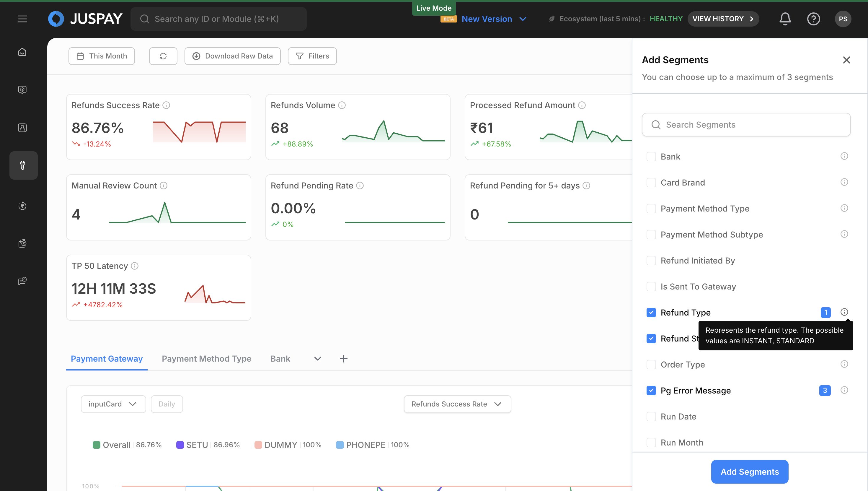Check the Bank segment checkbox
Viewport: 868px width, 491px height.
click(651, 157)
